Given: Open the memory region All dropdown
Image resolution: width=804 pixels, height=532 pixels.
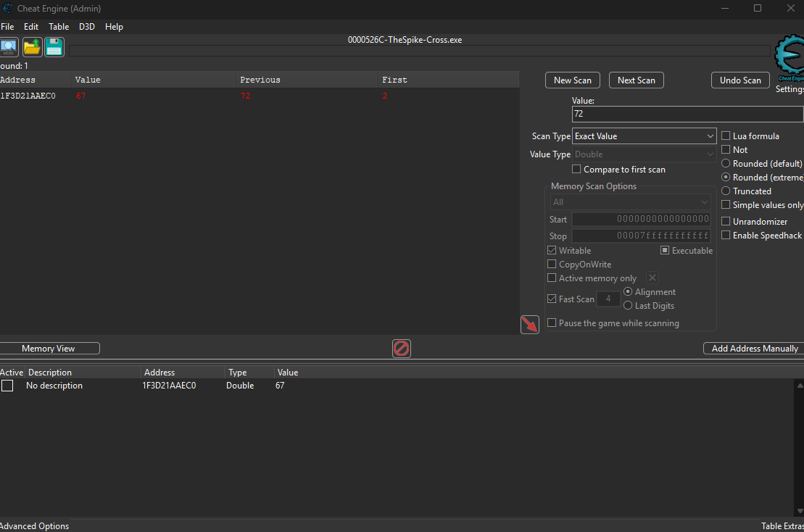Looking at the screenshot, I should (x=630, y=202).
